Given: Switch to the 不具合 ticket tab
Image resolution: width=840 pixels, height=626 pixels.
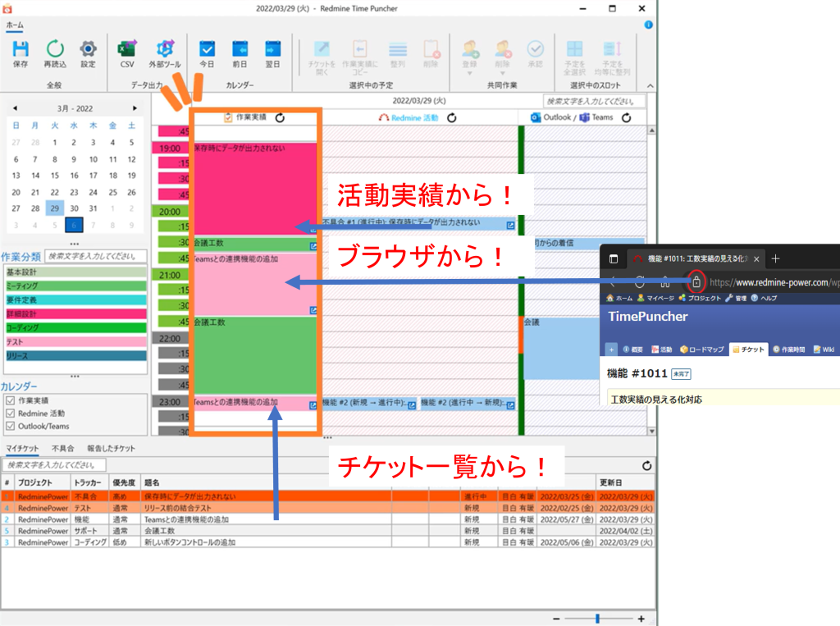Looking at the screenshot, I should (62, 449).
